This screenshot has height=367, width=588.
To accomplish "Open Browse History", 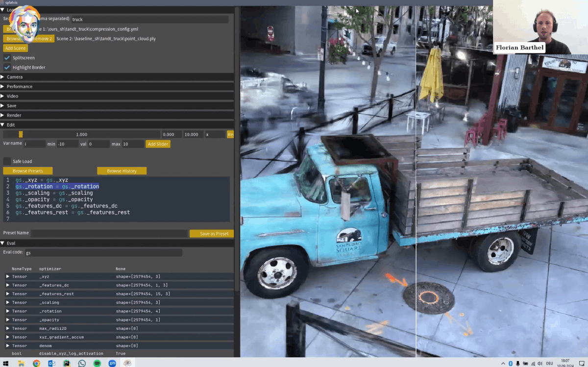I will click(122, 171).
